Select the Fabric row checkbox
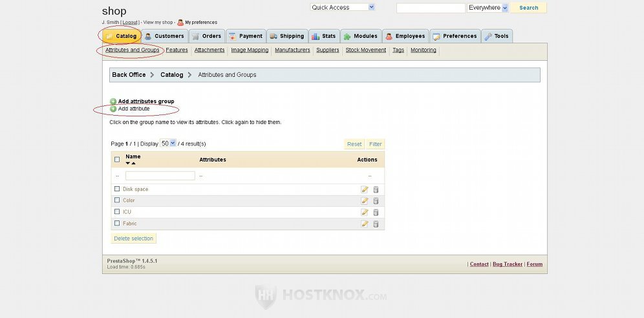 coord(117,224)
